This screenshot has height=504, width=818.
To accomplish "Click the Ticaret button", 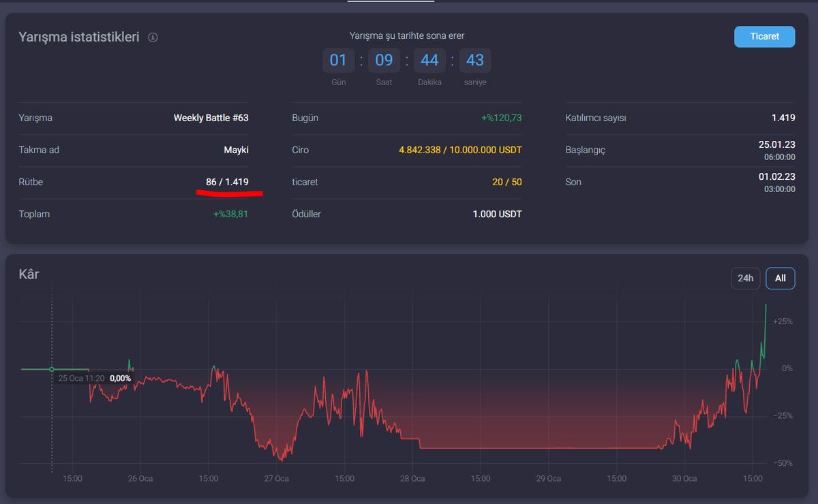I will (764, 37).
